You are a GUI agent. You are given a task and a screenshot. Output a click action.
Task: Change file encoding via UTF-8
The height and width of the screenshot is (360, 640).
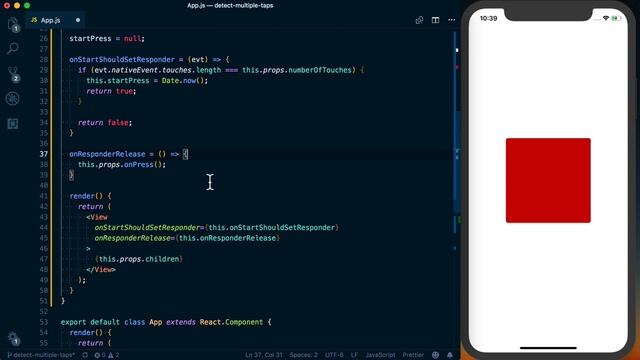334,355
